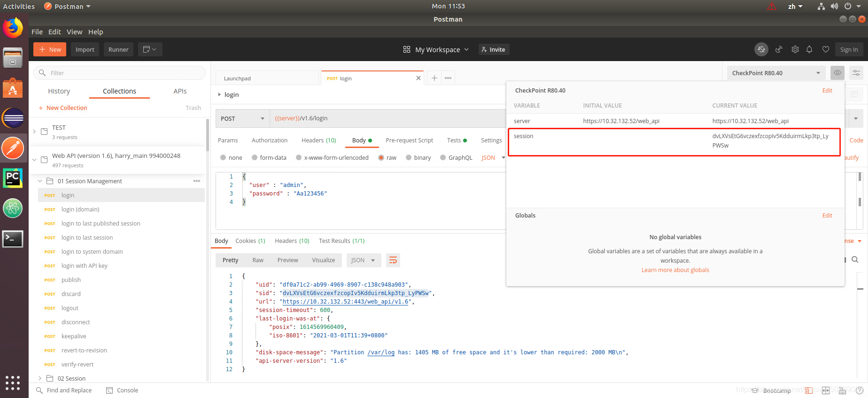Open Firefox from the dock
This screenshot has width=868, height=398.
[13, 28]
